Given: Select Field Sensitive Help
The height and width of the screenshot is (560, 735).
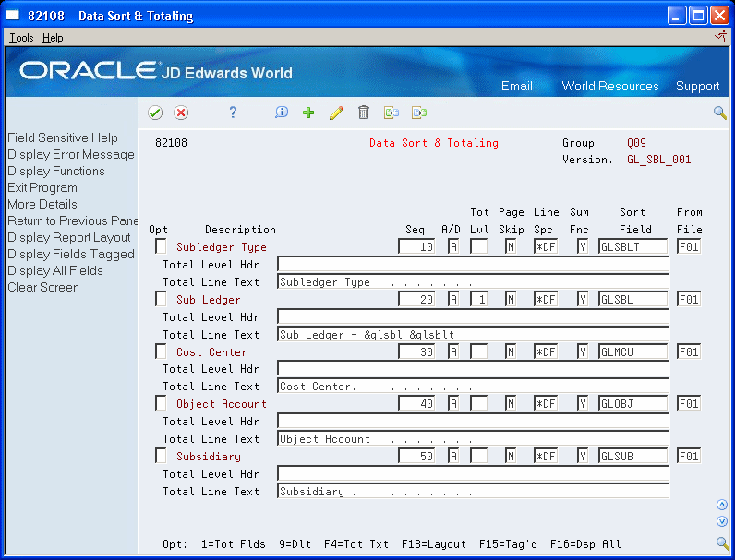Looking at the screenshot, I should tap(63, 137).
